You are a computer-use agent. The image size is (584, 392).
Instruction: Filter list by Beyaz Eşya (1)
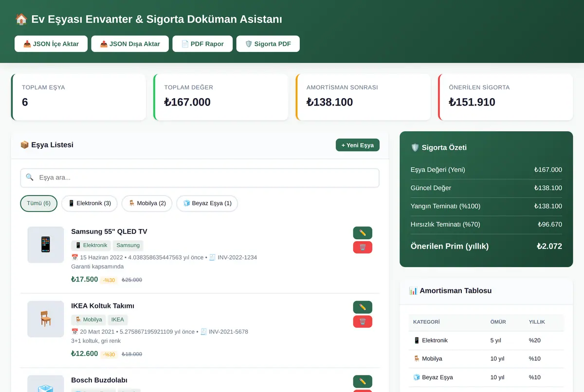(x=207, y=203)
